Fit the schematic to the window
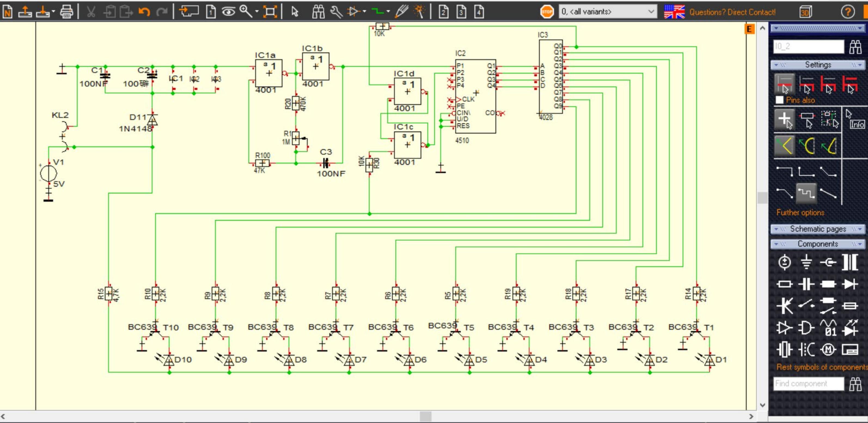This screenshot has width=868, height=423. tap(270, 12)
